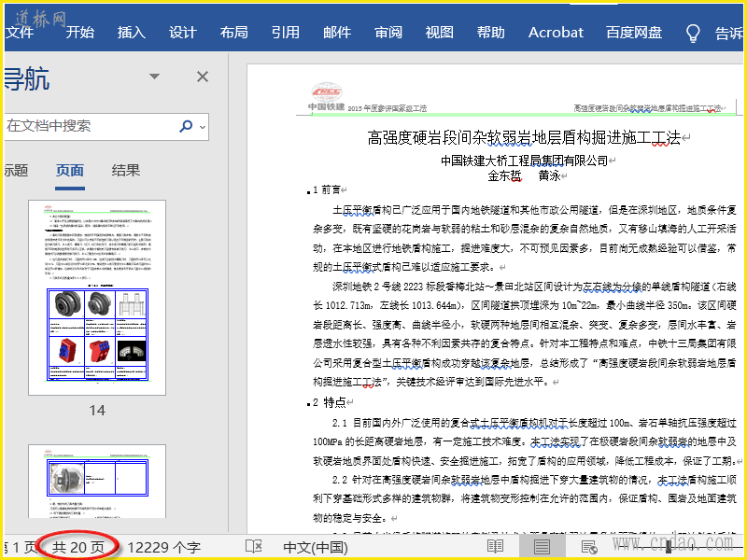The image size is (747, 560).
Task: Click the 在文档中搜索 search field
Action: coord(89,126)
